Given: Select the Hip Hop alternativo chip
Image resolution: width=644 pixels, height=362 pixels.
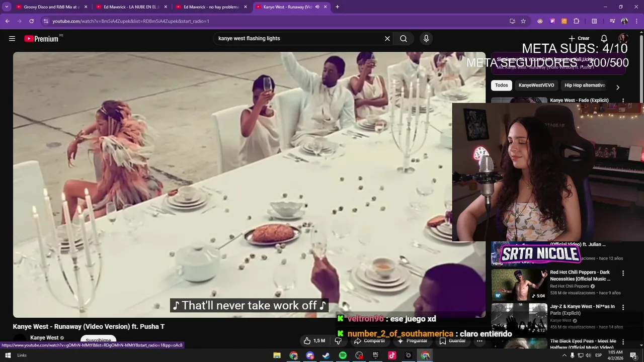Looking at the screenshot, I should pyautogui.click(x=585, y=85).
